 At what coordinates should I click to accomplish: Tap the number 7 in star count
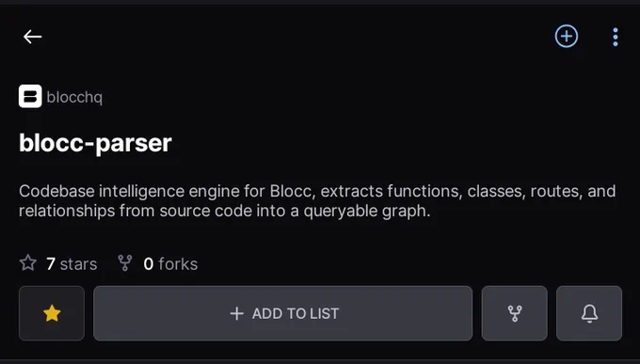coord(51,264)
